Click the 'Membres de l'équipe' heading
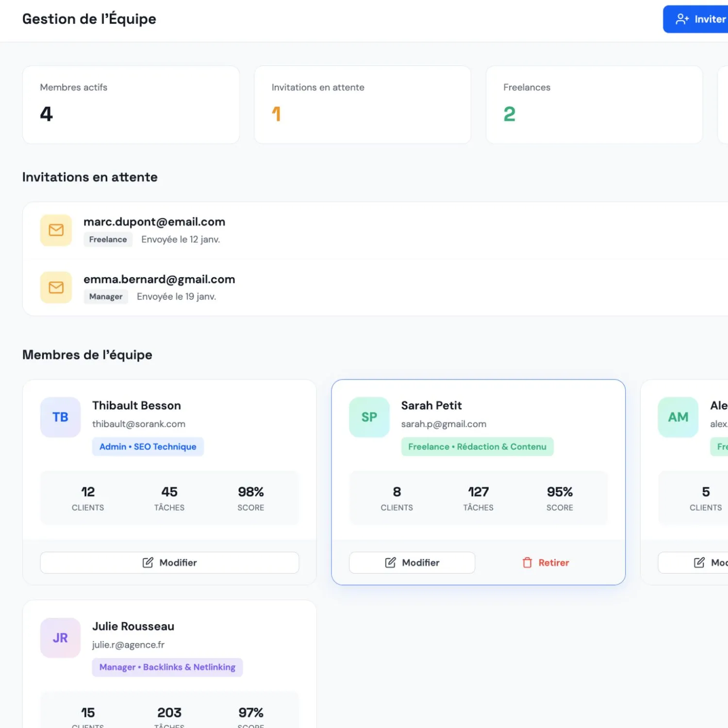The width and height of the screenshot is (728, 728). pos(87,355)
